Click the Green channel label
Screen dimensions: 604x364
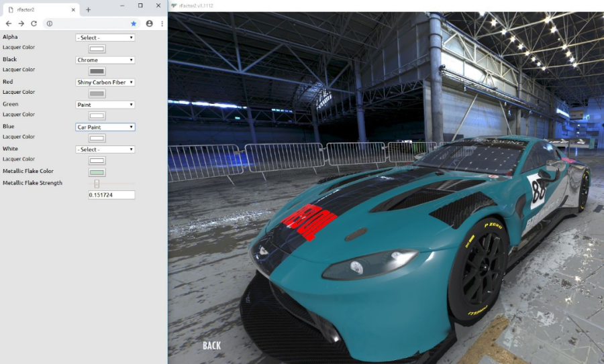(x=10, y=104)
